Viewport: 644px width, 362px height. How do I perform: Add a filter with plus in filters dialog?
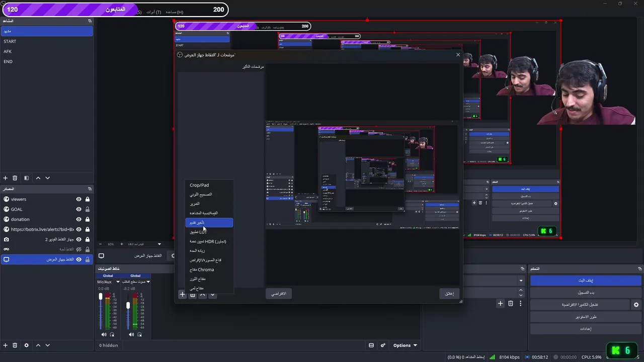(182, 295)
